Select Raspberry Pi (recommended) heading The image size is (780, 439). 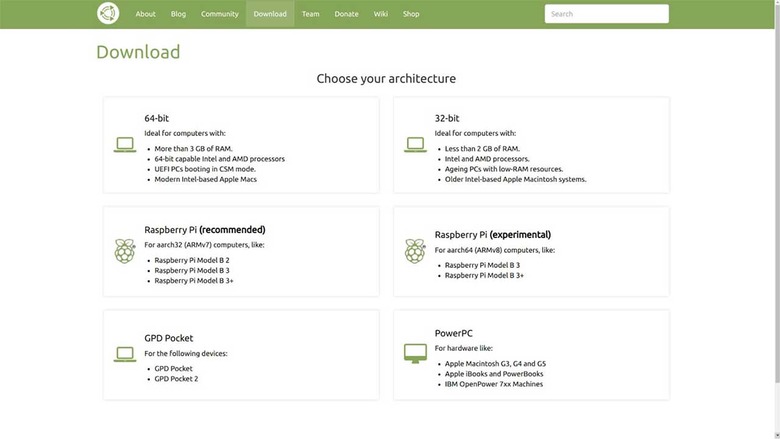point(204,230)
